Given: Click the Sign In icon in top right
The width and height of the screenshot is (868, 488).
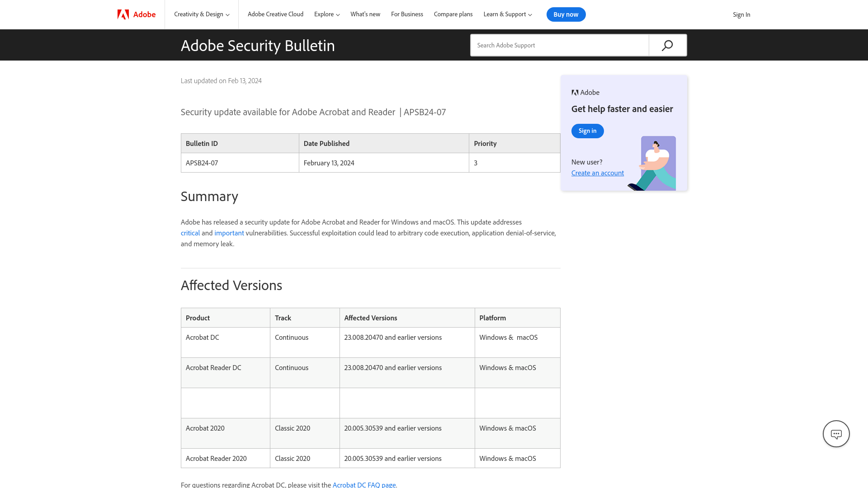Looking at the screenshot, I should coord(741,14).
